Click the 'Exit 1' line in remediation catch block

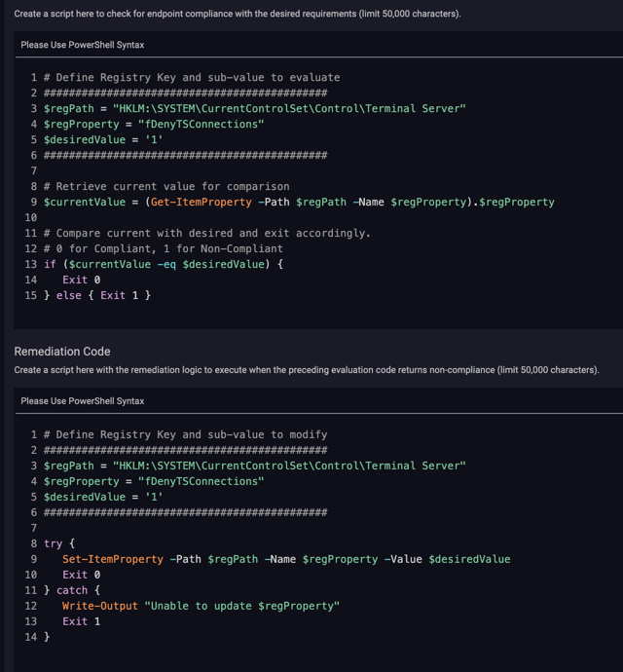(x=82, y=621)
